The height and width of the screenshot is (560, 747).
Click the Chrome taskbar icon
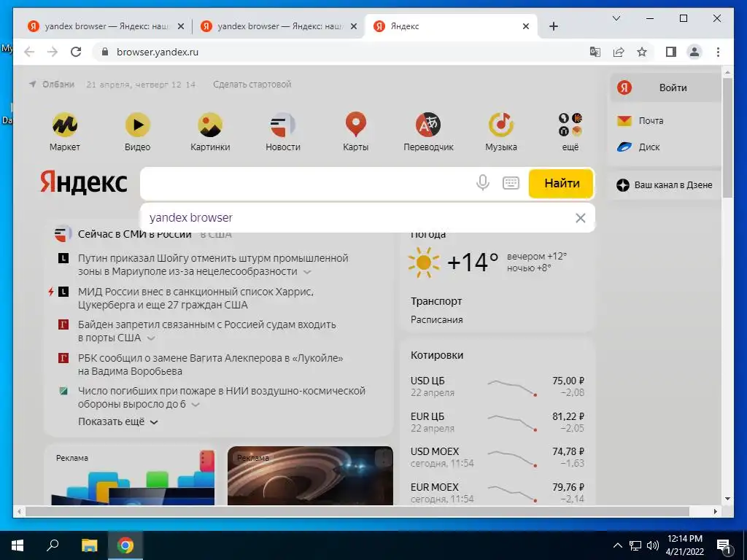(125, 545)
